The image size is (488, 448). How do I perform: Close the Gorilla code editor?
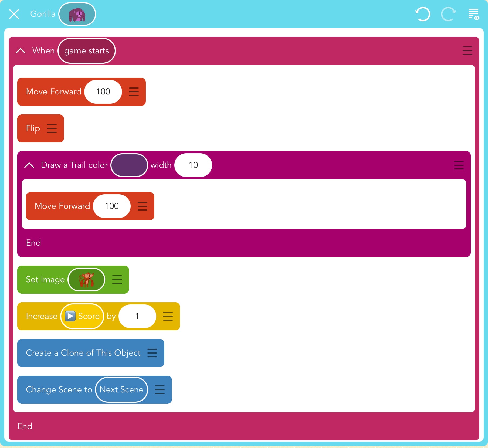[x=14, y=14]
